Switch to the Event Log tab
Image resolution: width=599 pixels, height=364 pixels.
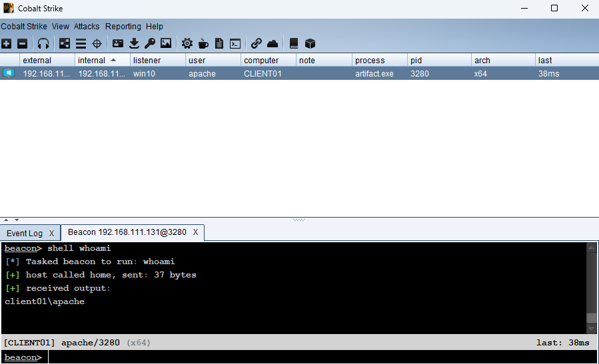pos(25,233)
